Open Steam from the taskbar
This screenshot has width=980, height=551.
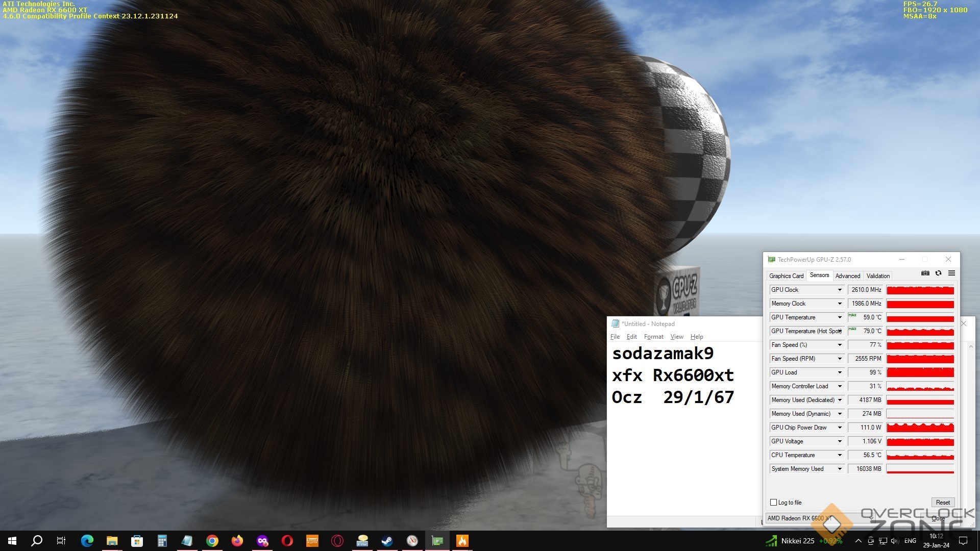(x=387, y=541)
